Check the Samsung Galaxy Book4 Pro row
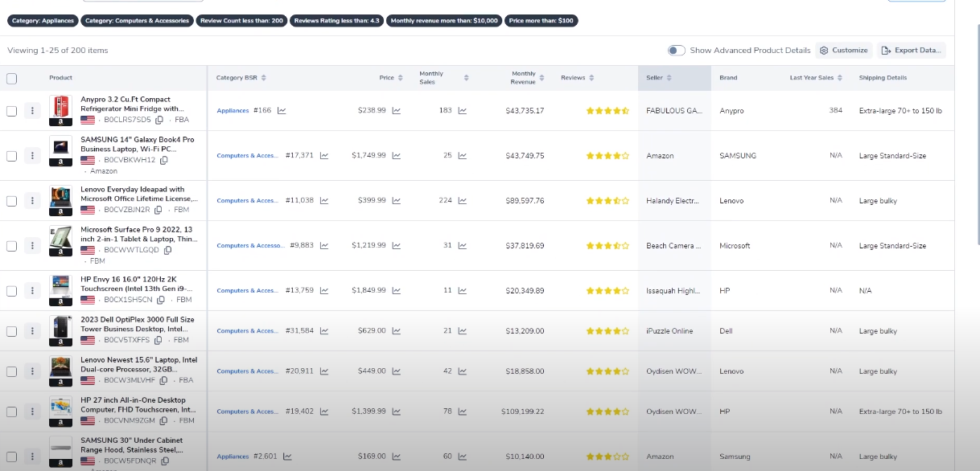This screenshot has width=980, height=471. click(x=11, y=156)
